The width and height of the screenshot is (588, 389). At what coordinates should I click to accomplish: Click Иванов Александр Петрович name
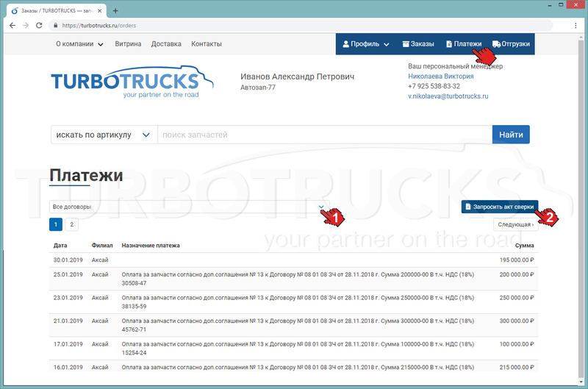coord(297,76)
